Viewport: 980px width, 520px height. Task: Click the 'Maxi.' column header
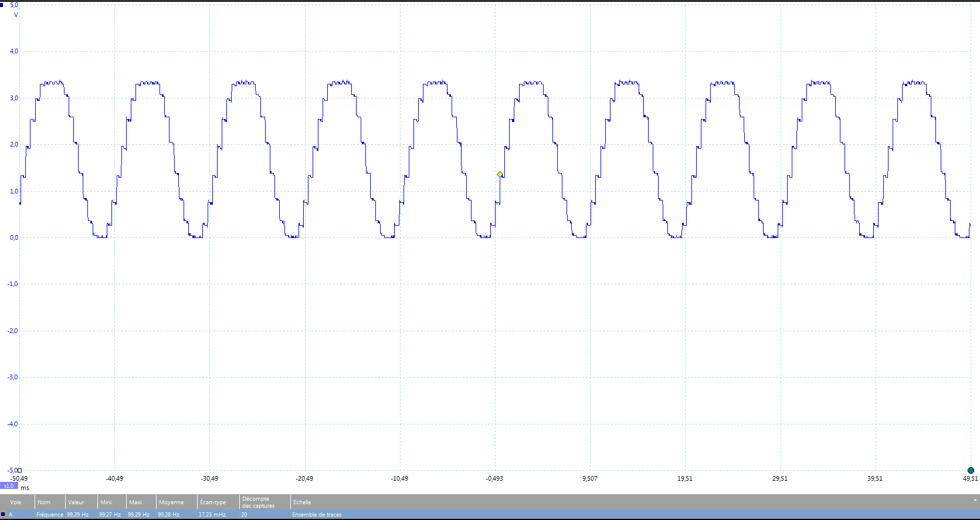136,502
